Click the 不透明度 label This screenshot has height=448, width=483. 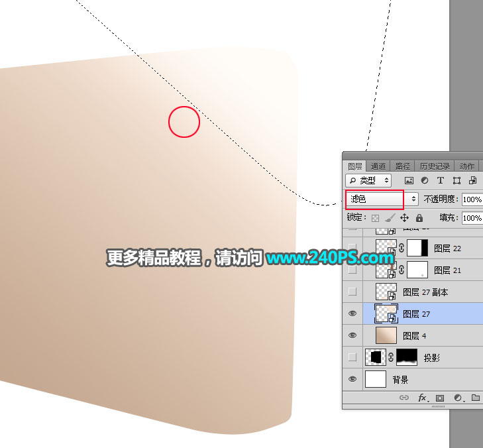pyautogui.click(x=441, y=199)
